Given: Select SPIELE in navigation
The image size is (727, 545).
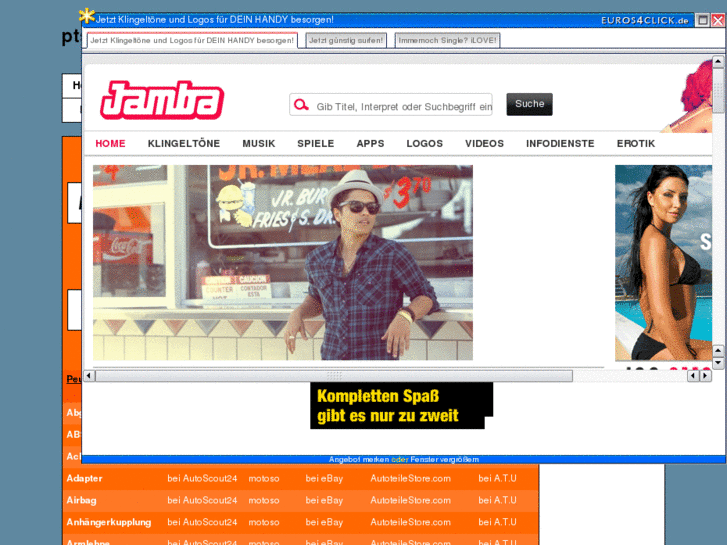Looking at the screenshot, I should 316,144.
